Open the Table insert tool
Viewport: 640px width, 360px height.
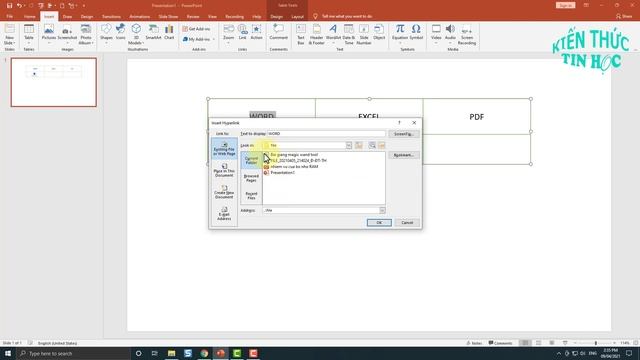point(29,34)
